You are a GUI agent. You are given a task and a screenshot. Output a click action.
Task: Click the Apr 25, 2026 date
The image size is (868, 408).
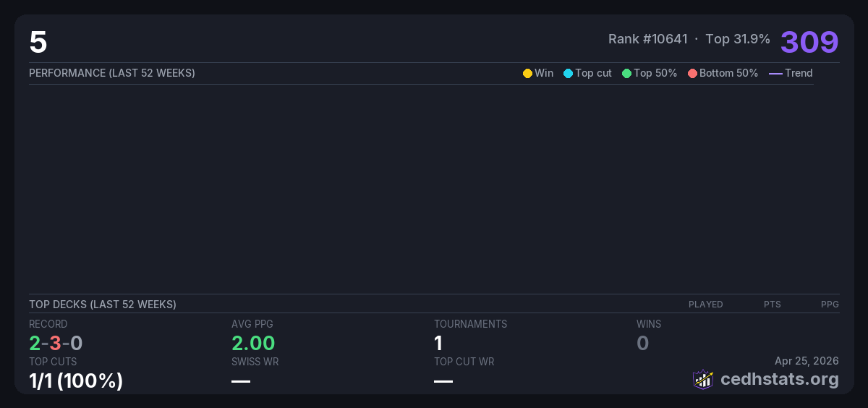pos(807,360)
